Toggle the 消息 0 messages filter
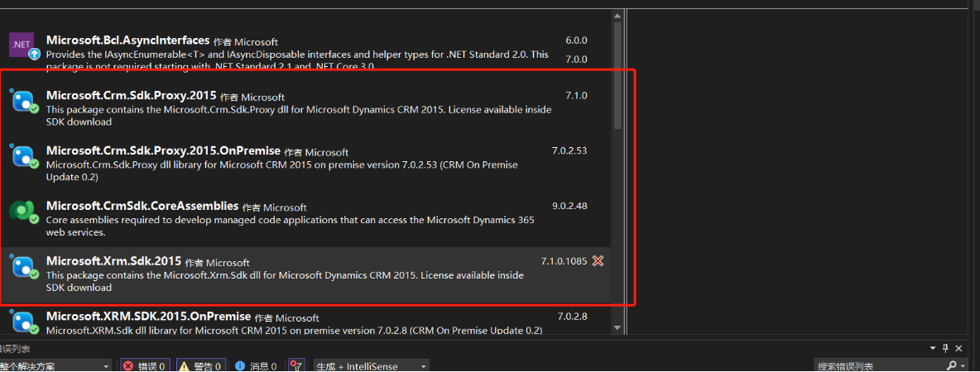The height and width of the screenshot is (372, 980). (x=257, y=365)
